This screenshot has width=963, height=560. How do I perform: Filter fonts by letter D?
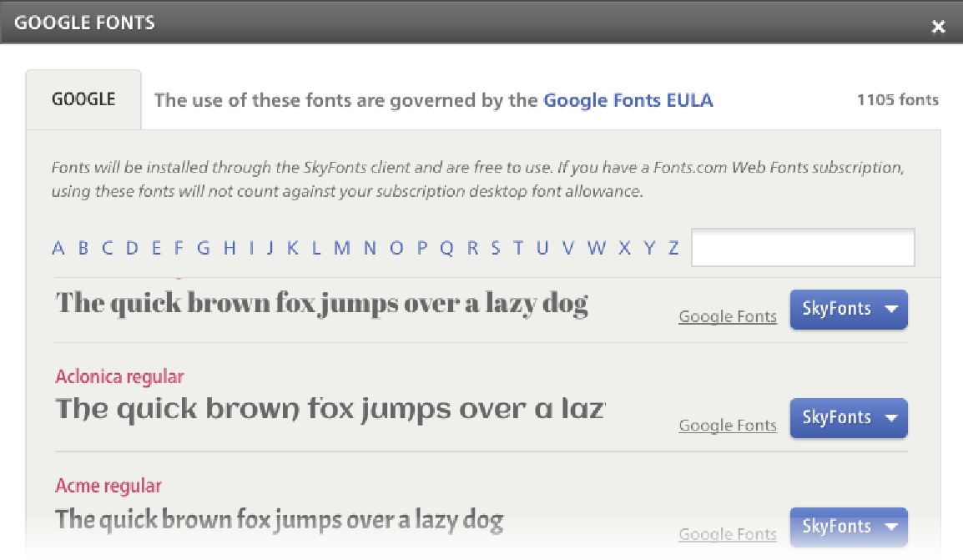pos(132,248)
